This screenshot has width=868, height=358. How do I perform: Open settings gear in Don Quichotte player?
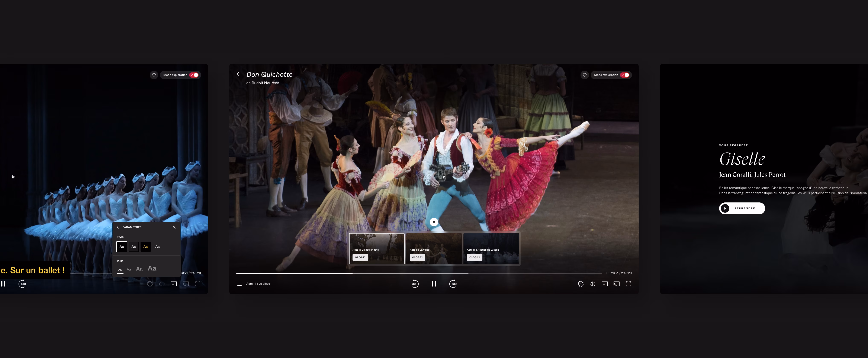pos(581,284)
